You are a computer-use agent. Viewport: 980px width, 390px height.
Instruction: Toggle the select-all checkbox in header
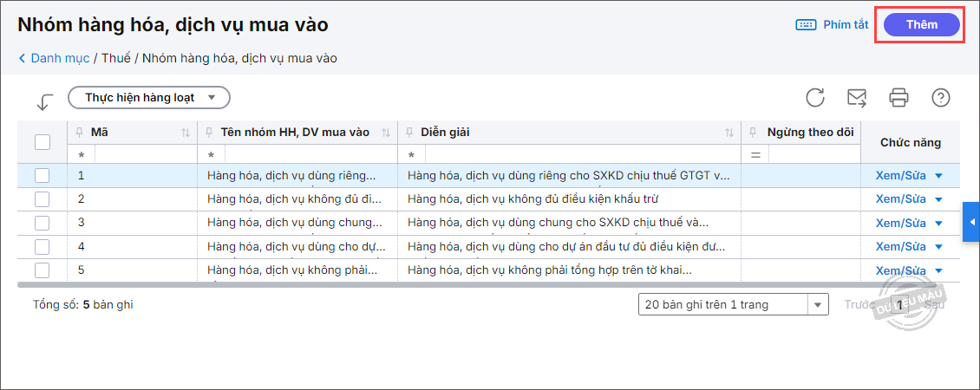click(x=42, y=141)
